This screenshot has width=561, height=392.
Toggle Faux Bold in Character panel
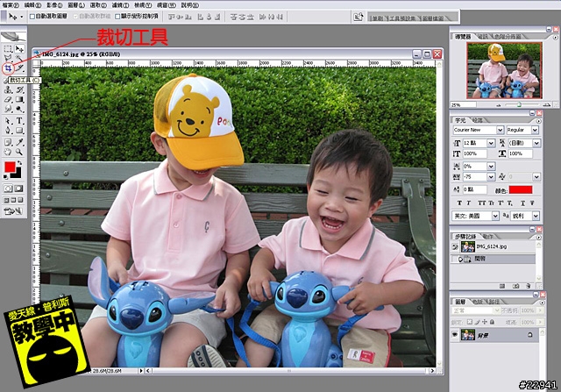tap(459, 203)
